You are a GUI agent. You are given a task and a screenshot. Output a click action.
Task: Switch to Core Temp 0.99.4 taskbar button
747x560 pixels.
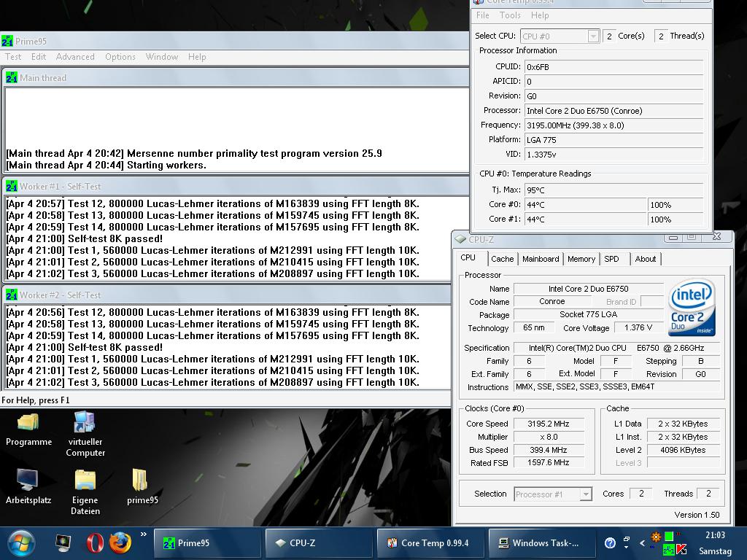430,542
